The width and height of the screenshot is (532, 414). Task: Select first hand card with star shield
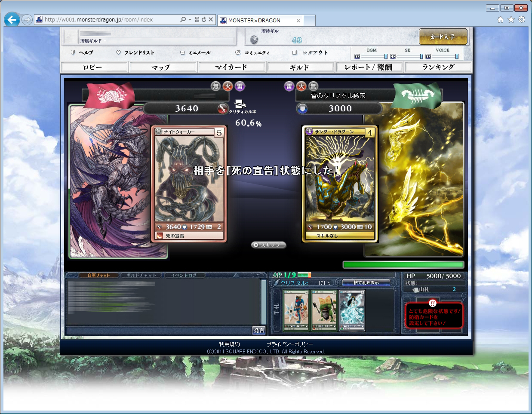(296, 310)
